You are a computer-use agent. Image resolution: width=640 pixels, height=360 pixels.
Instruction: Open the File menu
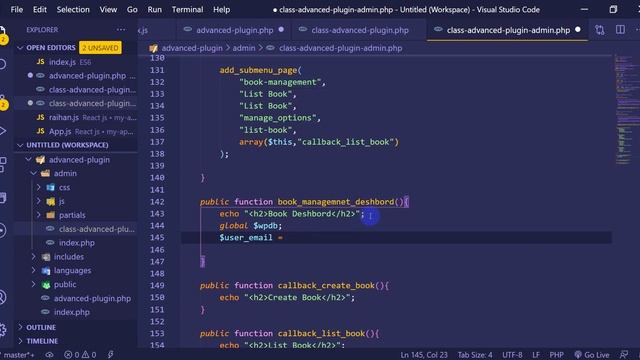[x=17, y=9]
